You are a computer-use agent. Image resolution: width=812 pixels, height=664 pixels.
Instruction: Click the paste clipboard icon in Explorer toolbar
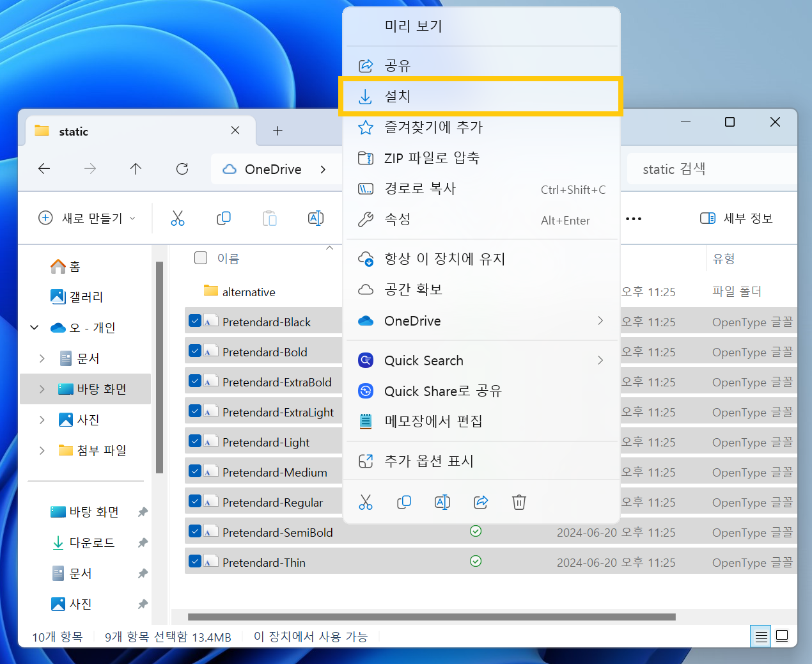pos(270,218)
